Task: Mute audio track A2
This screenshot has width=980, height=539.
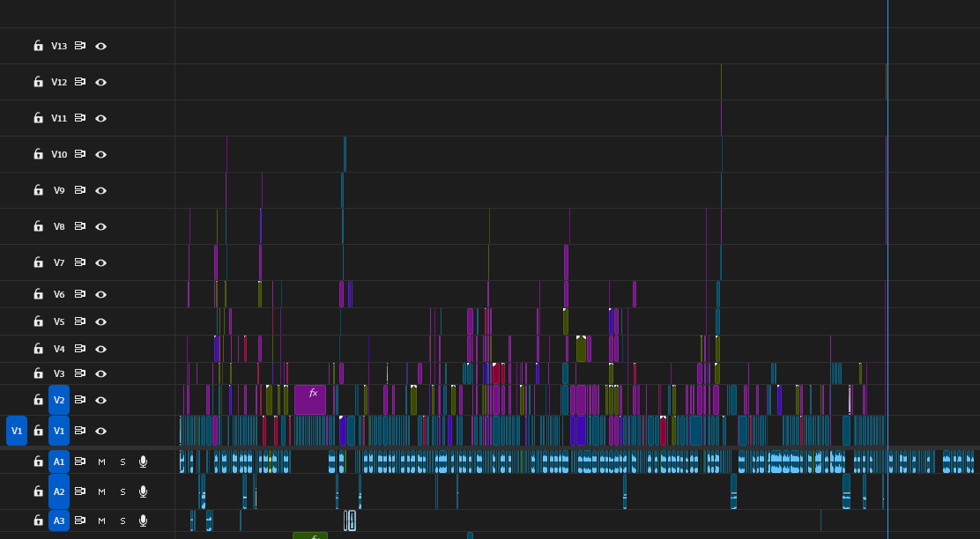Action: tap(102, 492)
